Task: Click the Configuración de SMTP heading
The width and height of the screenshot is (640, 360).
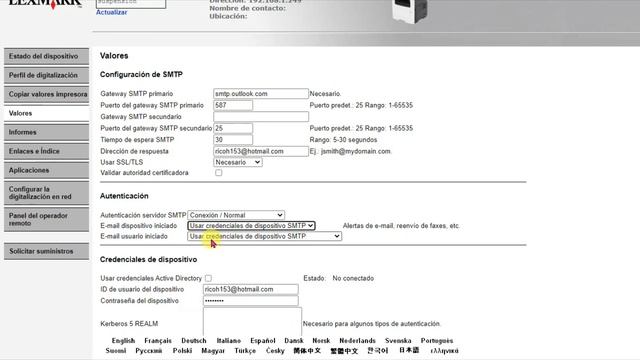Action: (x=141, y=75)
